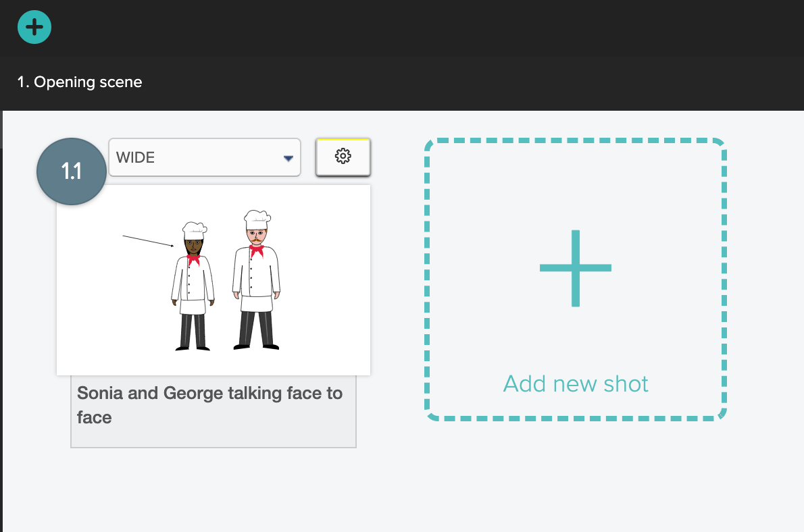
Task: Click the large plus in the new shot box
Action: (576, 268)
